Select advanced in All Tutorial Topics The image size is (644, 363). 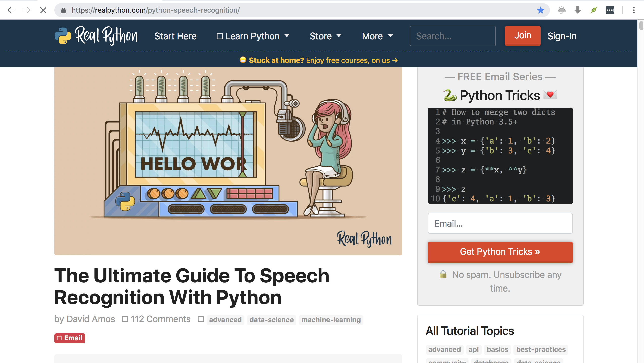pos(444,350)
